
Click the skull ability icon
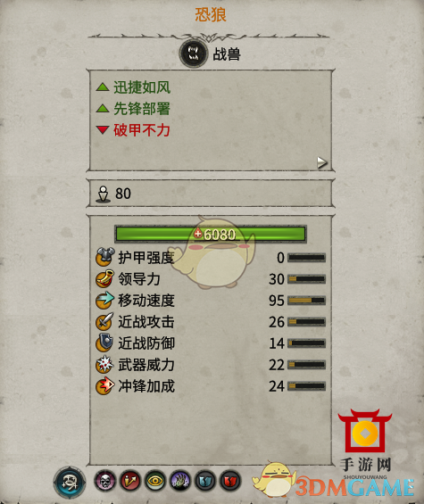(x=104, y=481)
